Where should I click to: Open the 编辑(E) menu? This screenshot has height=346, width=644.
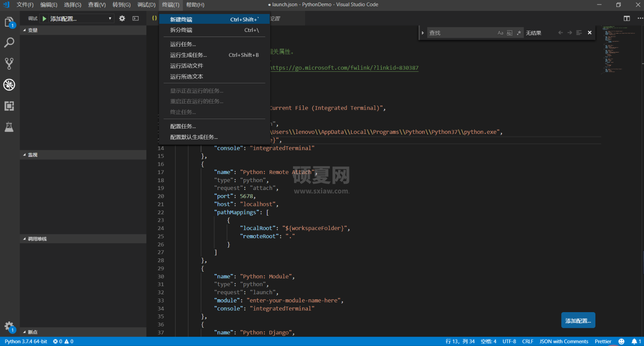[49, 5]
